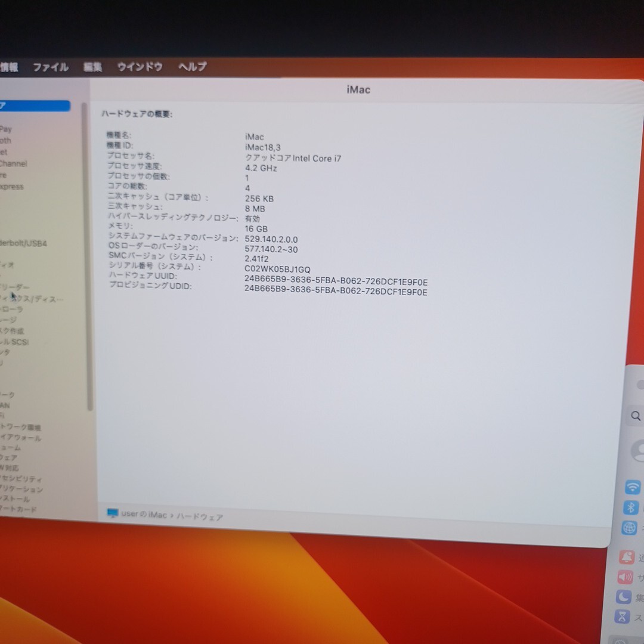
Task: Open the ウインドウ menu
Action: [140, 67]
